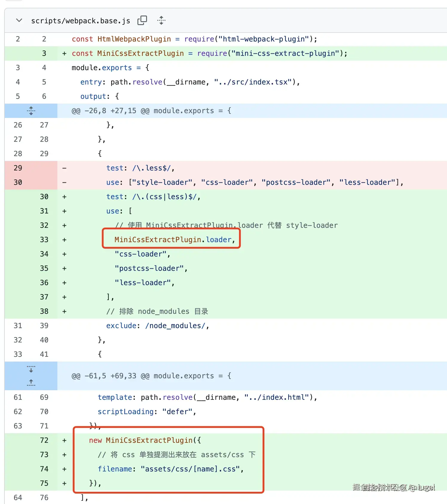
Task: Click code line "postcss-loader",
Action: [x=151, y=268]
